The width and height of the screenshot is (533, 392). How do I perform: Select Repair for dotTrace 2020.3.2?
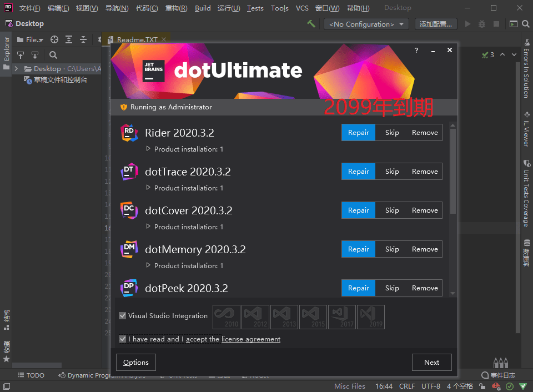[x=358, y=172]
